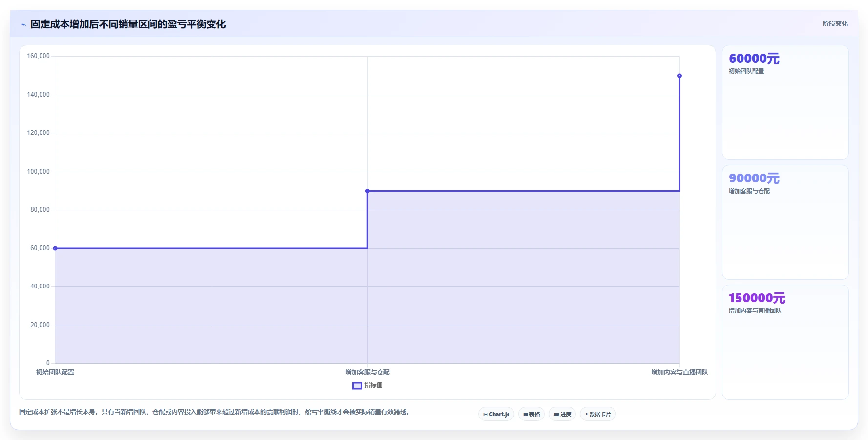Click the 阶段变化 label at top right
This screenshot has width=868, height=440.
click(835, 23)
